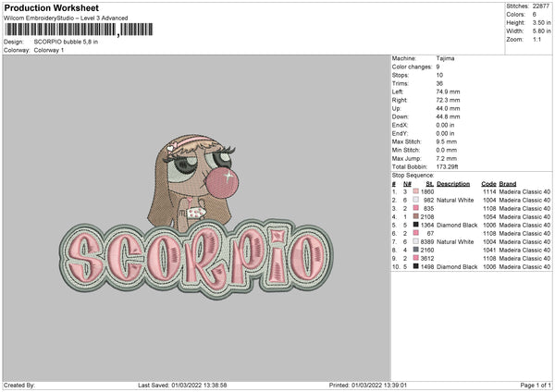Click stitch count 2108 in row 4

pyautogui.click(x=427, y=216)
